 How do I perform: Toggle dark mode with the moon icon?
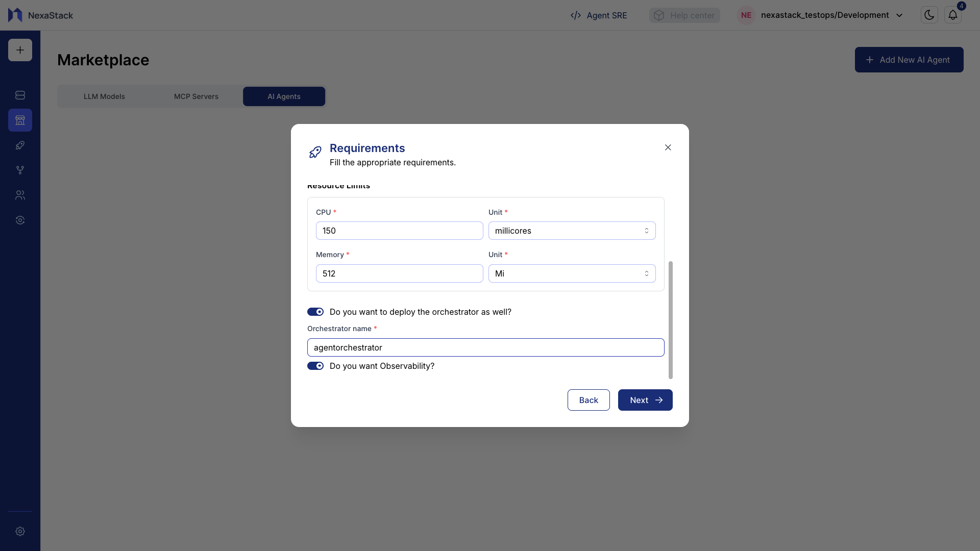click(x=929, y=15)
